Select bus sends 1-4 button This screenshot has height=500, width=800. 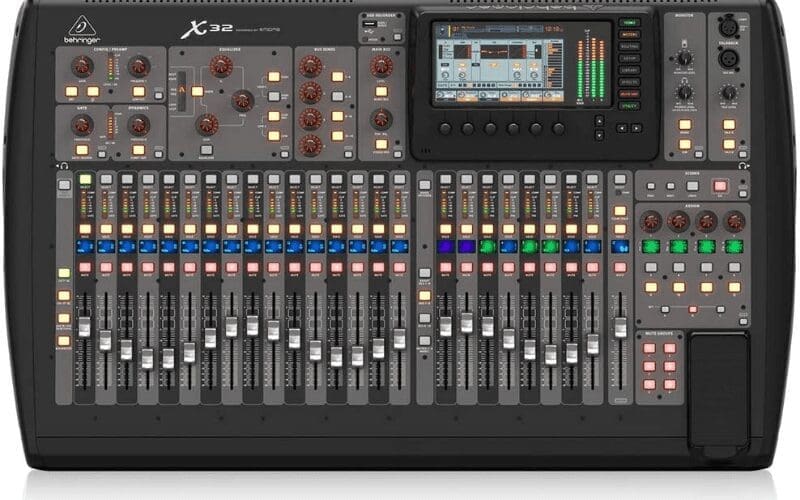click(337, 77)
